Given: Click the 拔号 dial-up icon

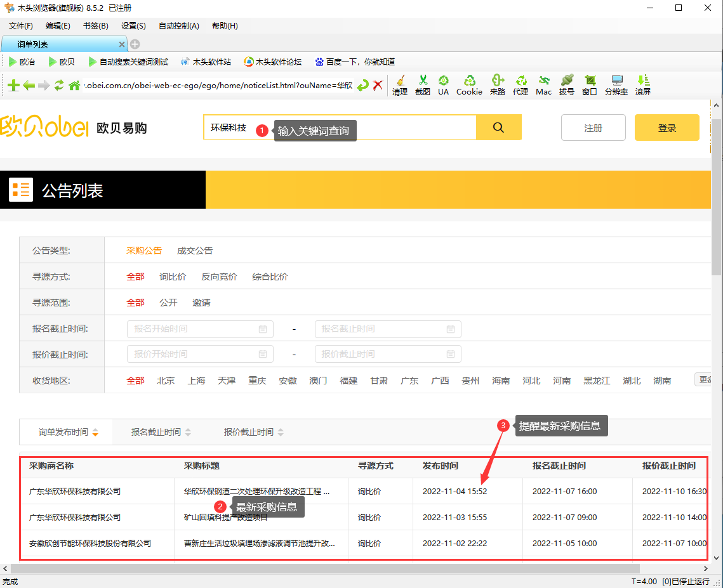Looking at the screenshot, I should (567, 85).
